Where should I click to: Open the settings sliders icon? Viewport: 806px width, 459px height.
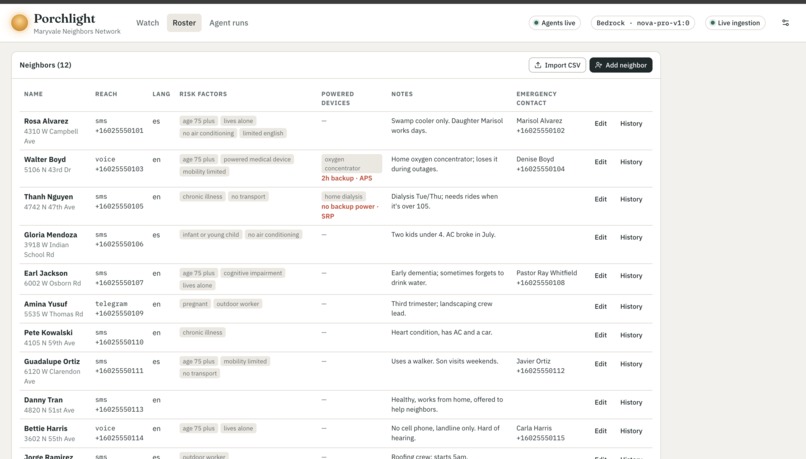785,23
